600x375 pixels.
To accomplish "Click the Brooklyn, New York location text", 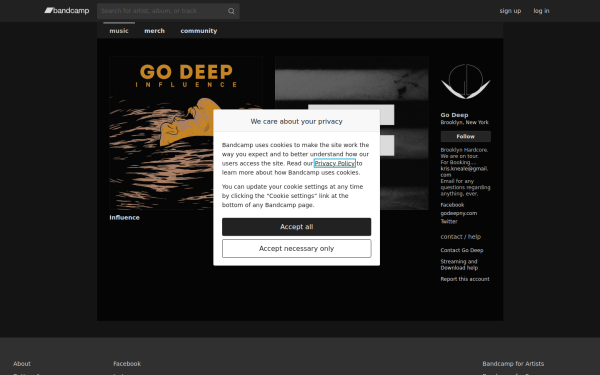I will click(465, 122).
